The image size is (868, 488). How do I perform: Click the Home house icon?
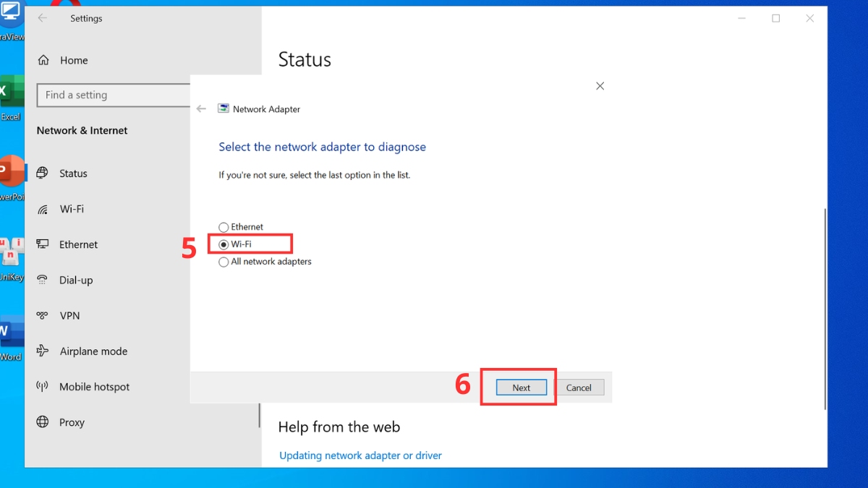coord(43,61)
